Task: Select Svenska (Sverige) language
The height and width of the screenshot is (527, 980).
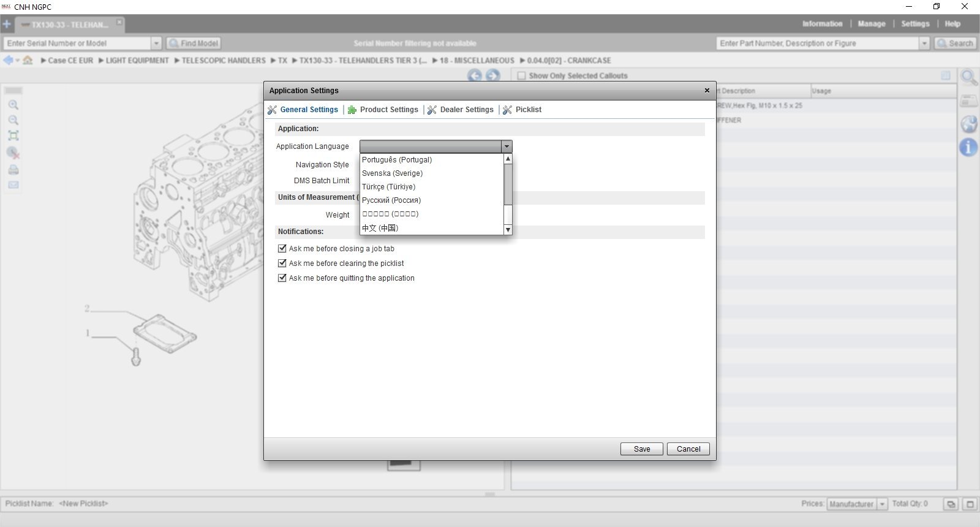Action: (x=432, y=173)
